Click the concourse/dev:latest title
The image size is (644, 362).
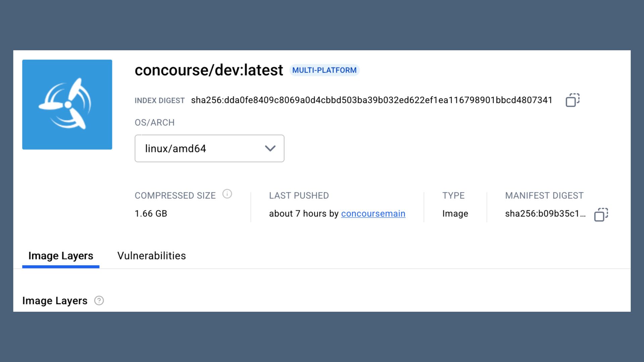[x=209, y=70]
